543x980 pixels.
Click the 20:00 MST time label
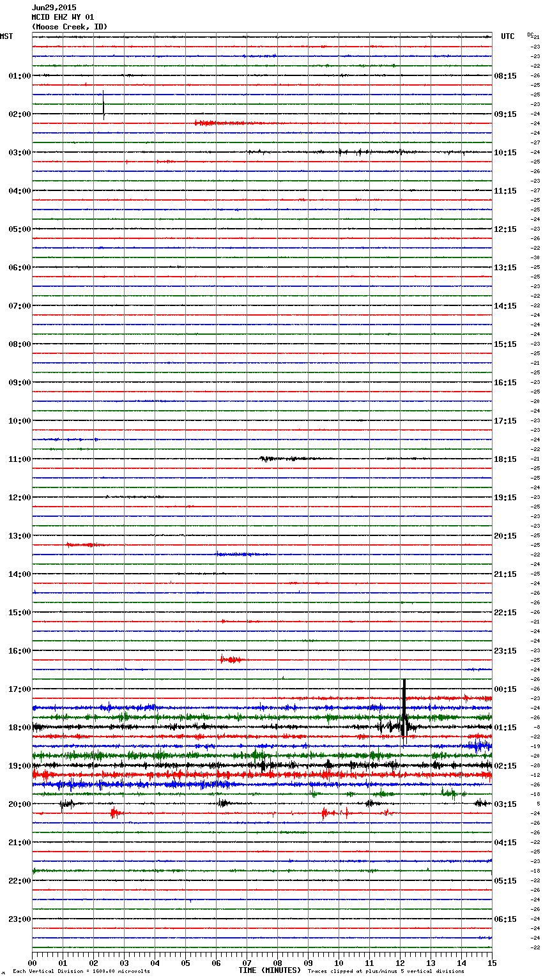[x=19, y=804]
